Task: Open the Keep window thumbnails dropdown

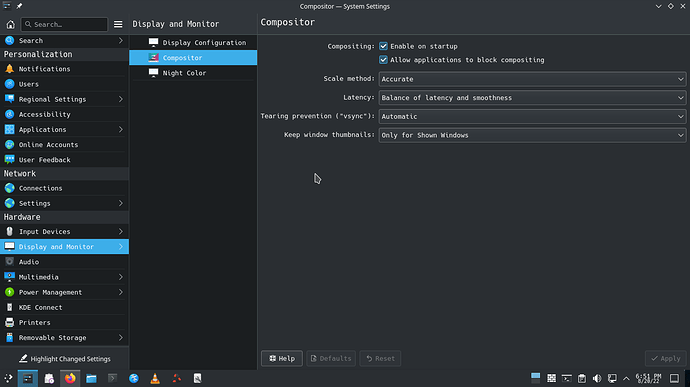Action: 532,135
